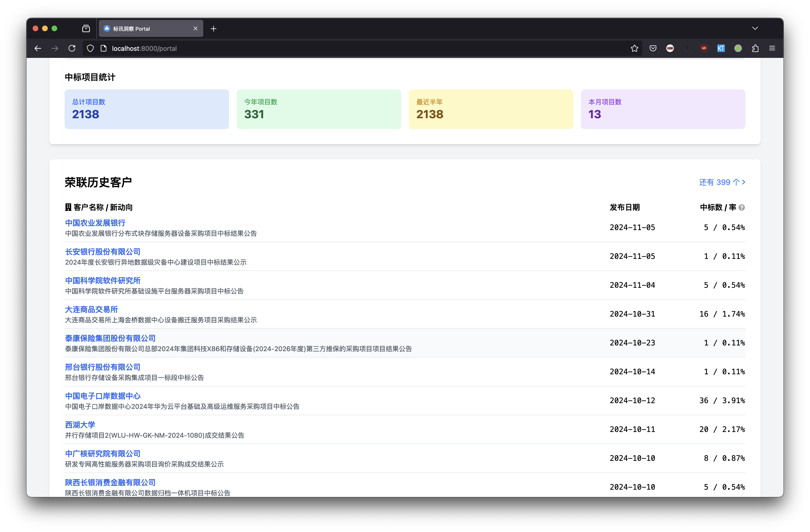Open the Pocket save icon

[x=653, y=48]
